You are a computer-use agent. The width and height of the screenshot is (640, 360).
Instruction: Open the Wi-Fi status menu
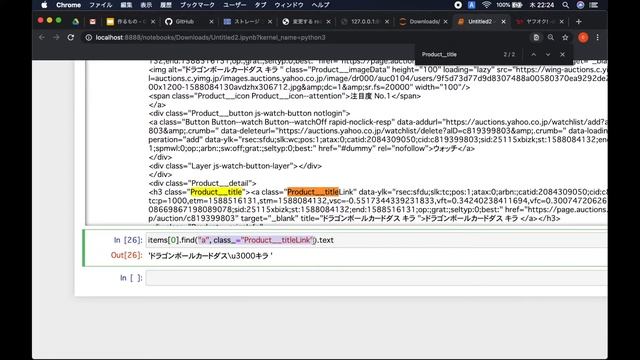(x=486, y=5)
